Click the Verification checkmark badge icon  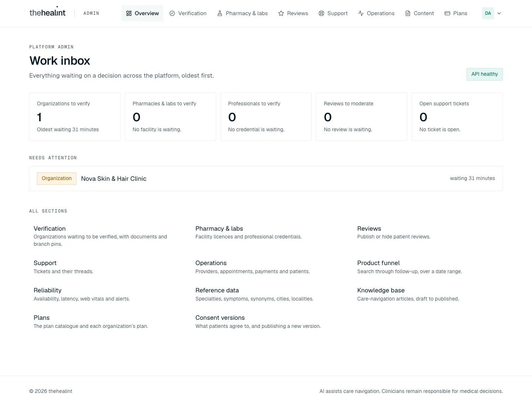click(172, 13)
